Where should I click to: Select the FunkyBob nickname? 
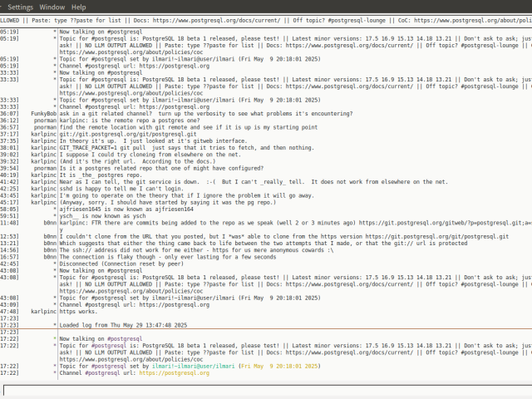pyautogui.click(x=43, y=113)
